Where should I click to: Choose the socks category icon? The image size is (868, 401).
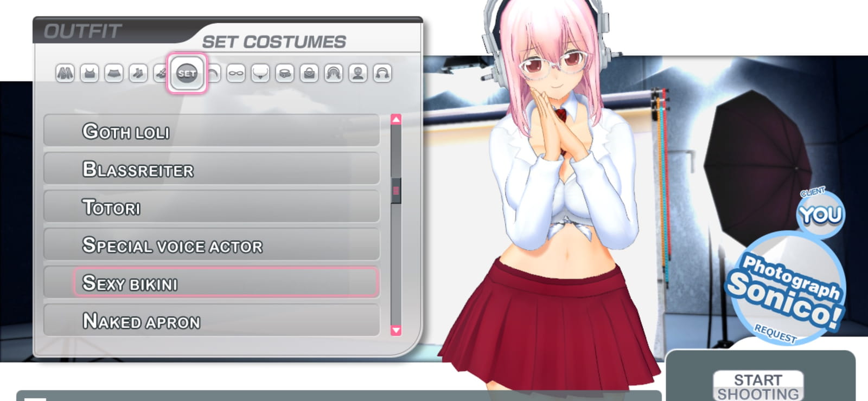[138, 73]
